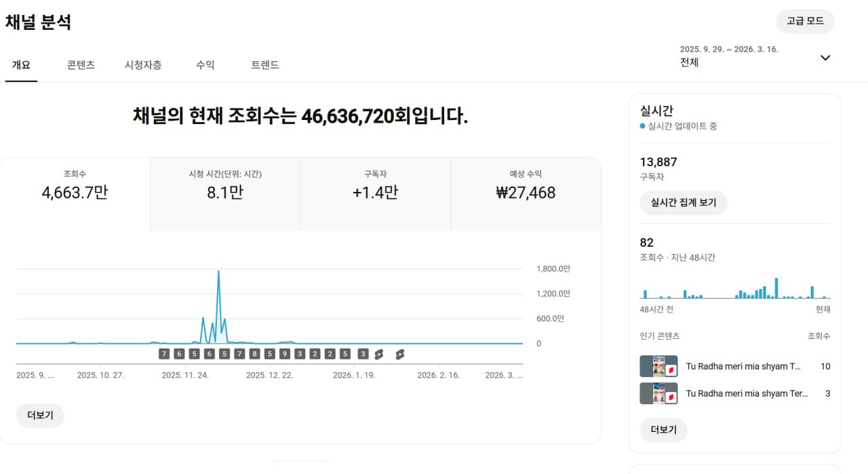Viewport: 868px width, 474px height.
Task: Click the last Shorts icon on the chart timeline
Action: pos(400,354)
